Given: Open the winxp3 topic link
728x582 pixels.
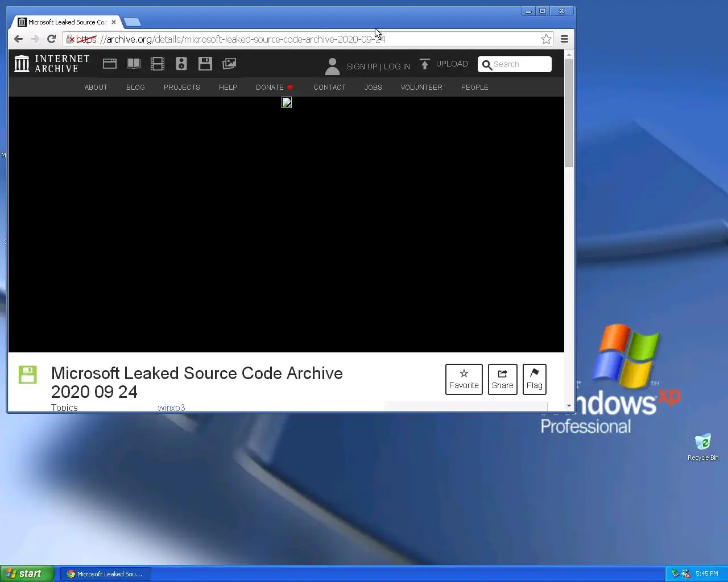Looking at the screenshot, I should pyautogui.click(x=171, y=408).
